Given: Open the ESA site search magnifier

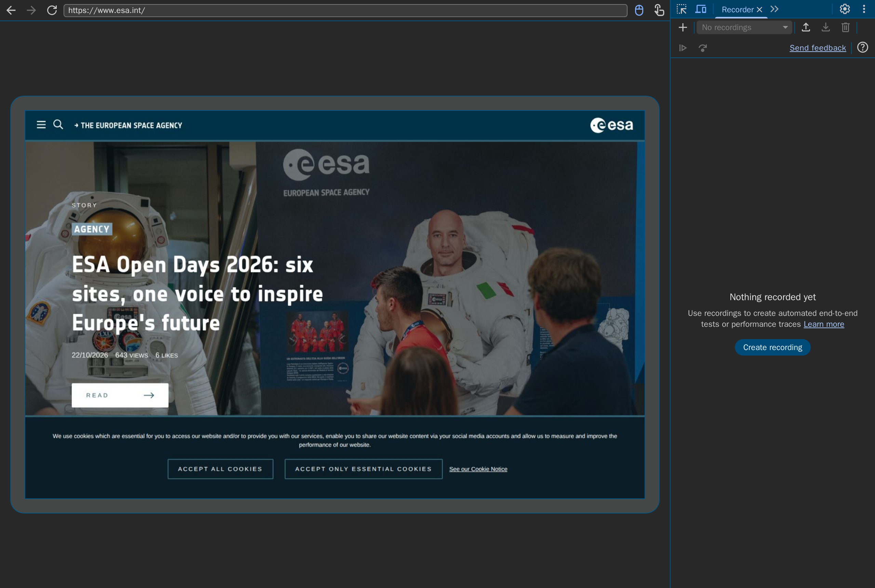Looking at the screenshot, I should point(58,124).
